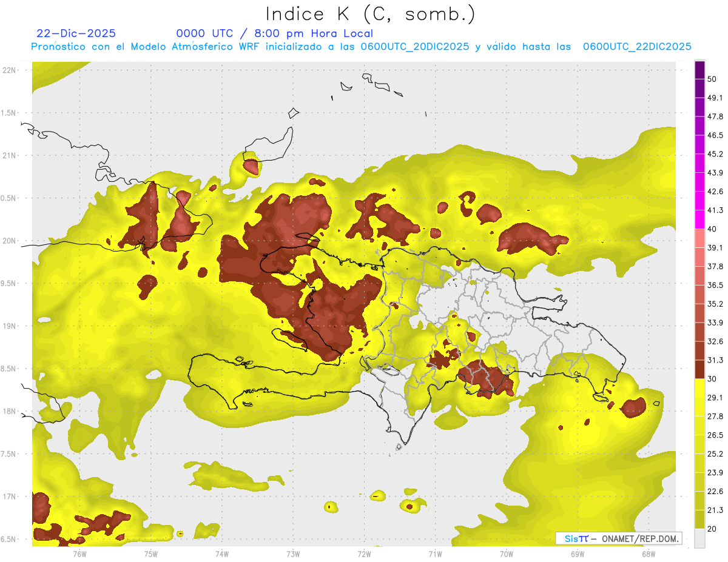
Task: Click the colorbar value 39.1
Action: 715,248
